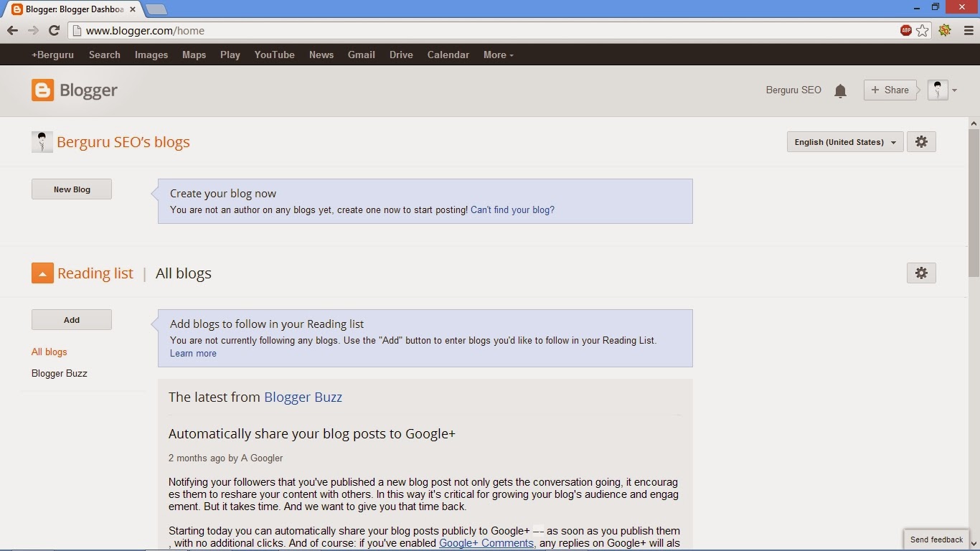Image resolution: width=980 pixels, height=551 pixels.
Task: Open the English (United States) language dropdown
Action: [x=845, y=142]
